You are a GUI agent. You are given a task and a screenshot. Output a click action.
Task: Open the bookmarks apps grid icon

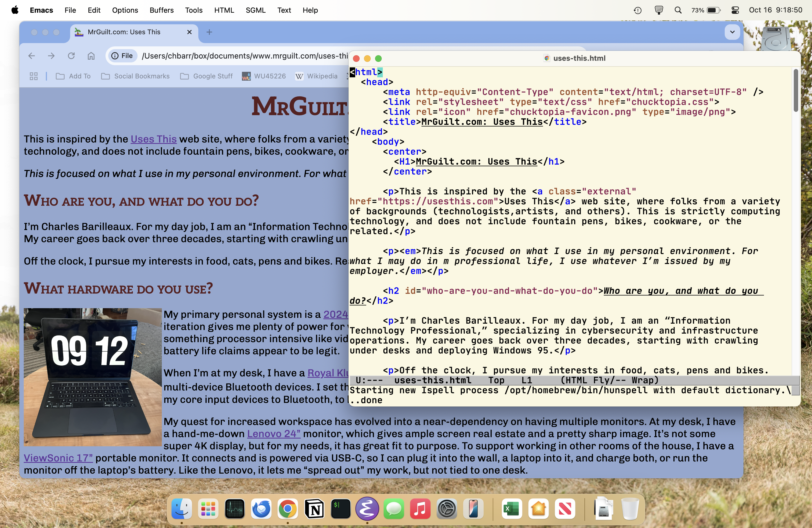pos(33,76)
